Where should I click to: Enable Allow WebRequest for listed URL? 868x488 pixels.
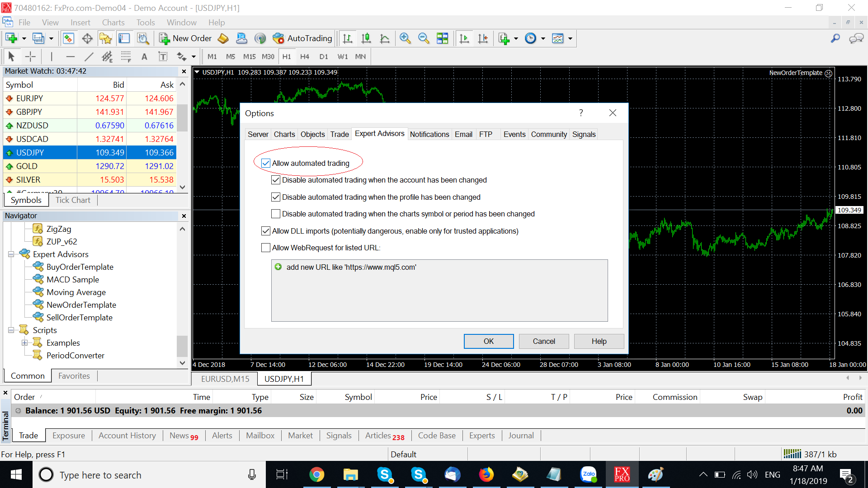pos(266,248)
